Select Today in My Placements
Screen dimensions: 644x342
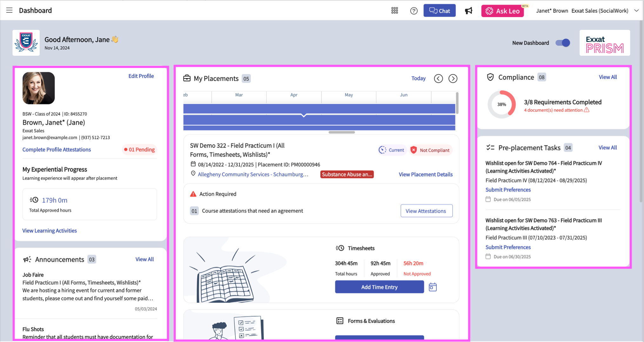pos(418,78)
